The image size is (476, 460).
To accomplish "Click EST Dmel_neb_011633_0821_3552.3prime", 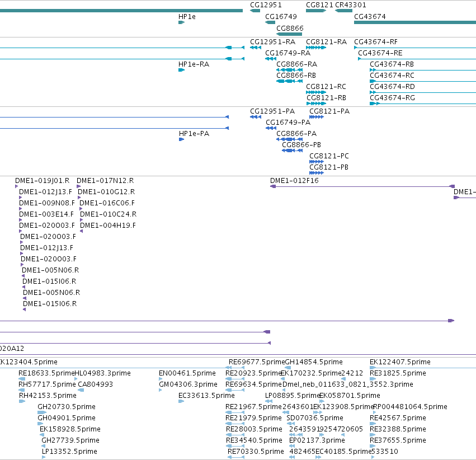I will (x=347, y=384).
